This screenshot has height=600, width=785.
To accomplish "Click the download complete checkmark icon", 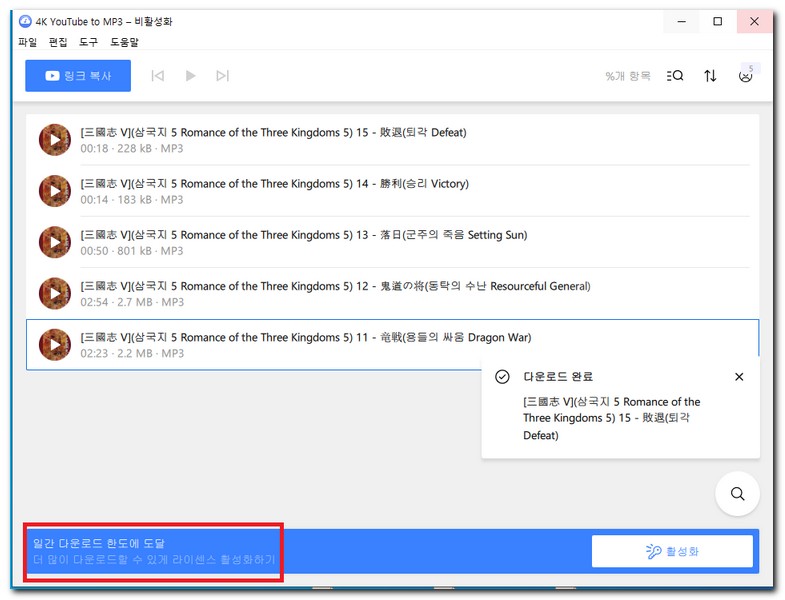I will [502, 377].
